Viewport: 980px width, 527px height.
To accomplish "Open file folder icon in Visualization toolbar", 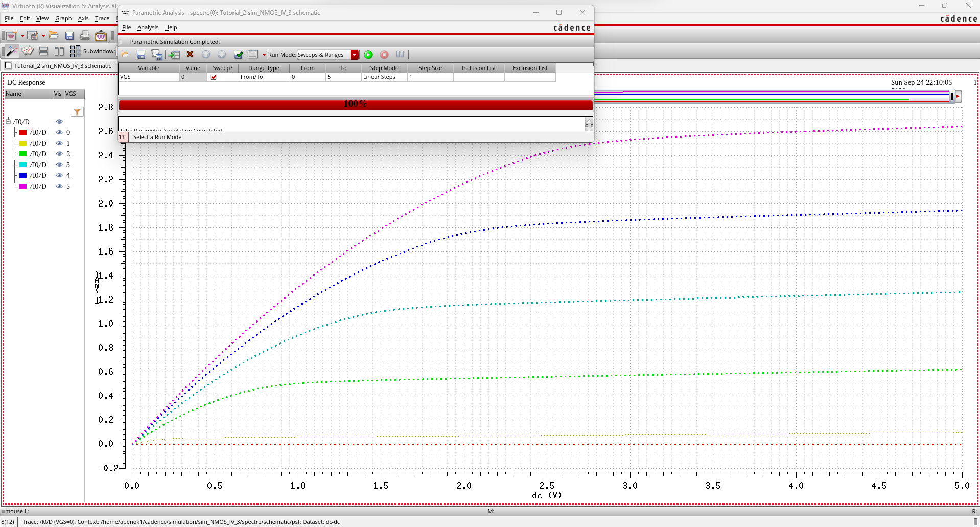I will [x=53, y=36].
